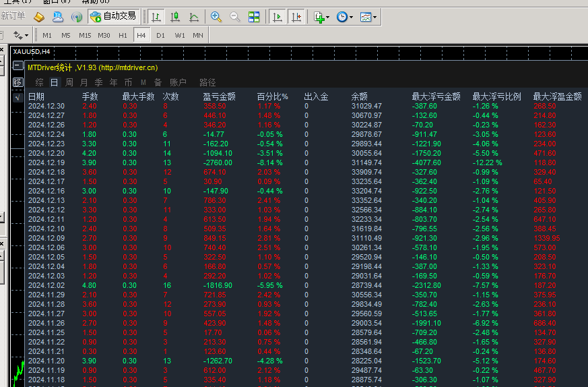Viewport: 588px width, 387px height.
Task: Collapse the MTDriver statistics panel with minus
Action: pyautogui.click(x=18, y=66)
